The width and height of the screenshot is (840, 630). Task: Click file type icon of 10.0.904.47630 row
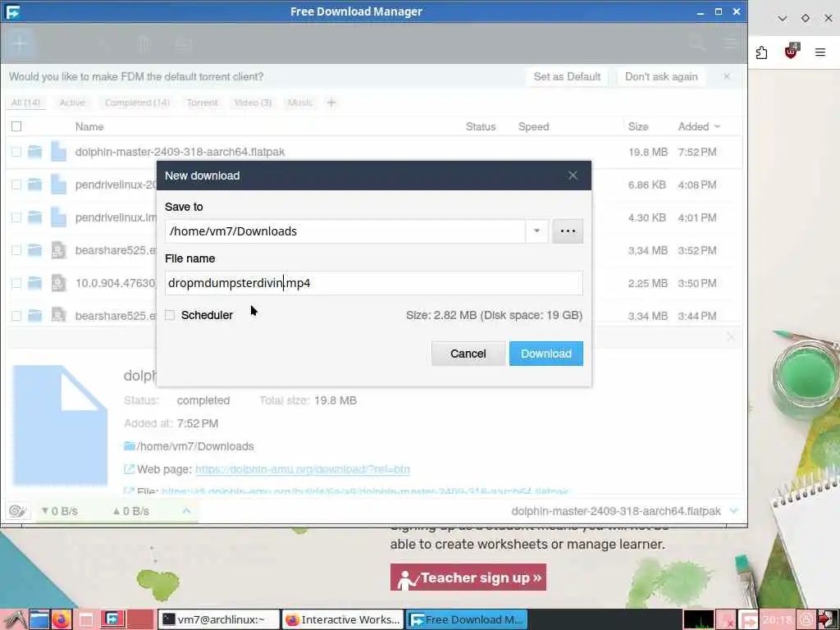click(58, 283)
